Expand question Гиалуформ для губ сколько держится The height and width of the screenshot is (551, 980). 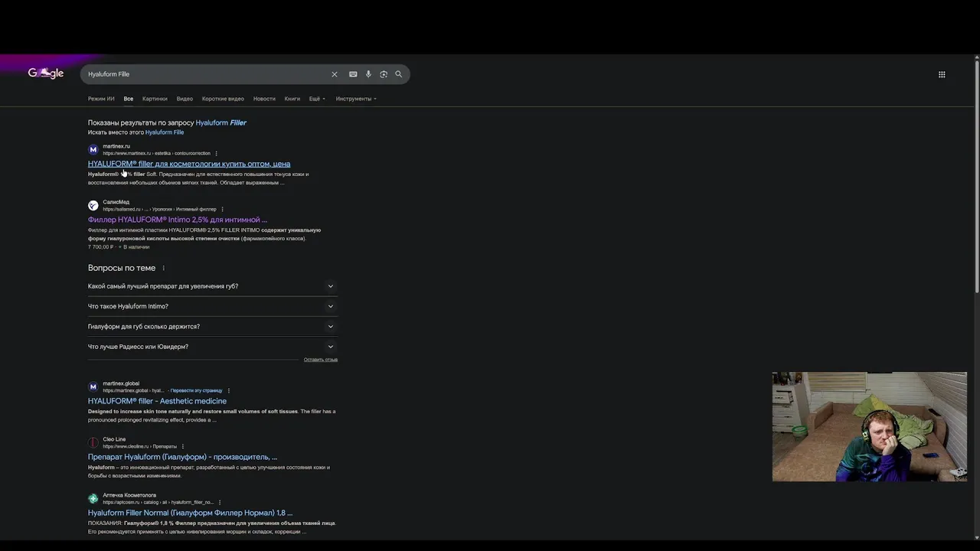coord(212,326)
